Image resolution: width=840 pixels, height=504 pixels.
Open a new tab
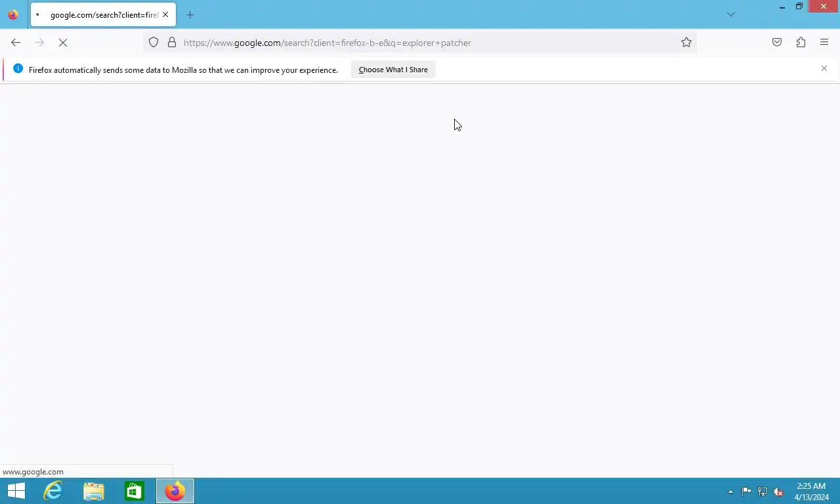tap(190, 14)
